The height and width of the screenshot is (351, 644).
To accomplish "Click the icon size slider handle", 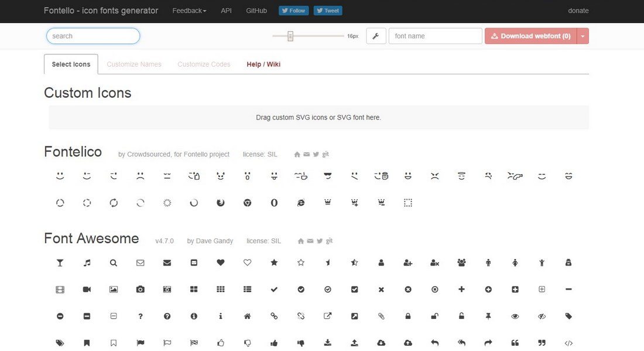I will [290, 36].
